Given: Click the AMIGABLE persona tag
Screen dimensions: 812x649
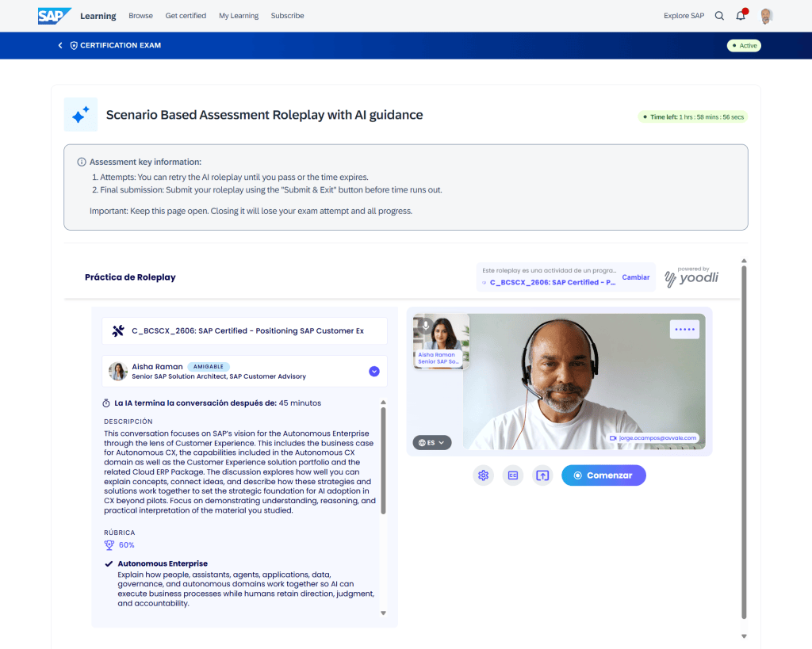Looking at the screenshot, I should coord(209,366).
